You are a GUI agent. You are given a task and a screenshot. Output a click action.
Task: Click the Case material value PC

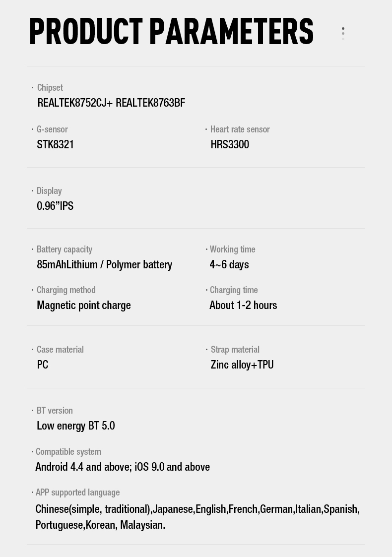[x=43, y=365]
